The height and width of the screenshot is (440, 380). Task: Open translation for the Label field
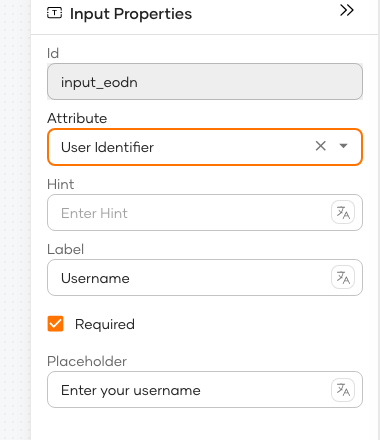(x=343, y=277)
